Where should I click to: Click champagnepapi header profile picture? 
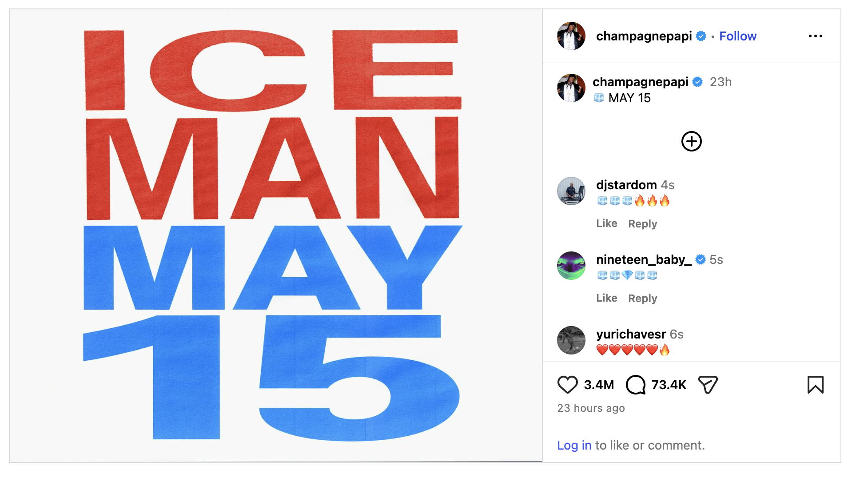click(571, 36)
